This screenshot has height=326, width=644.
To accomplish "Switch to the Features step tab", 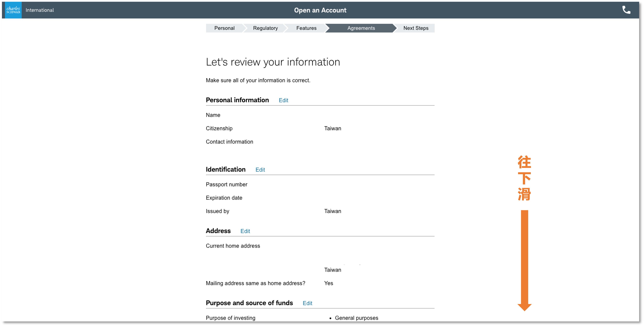I will pyautogui.click(x=306, y=28).
